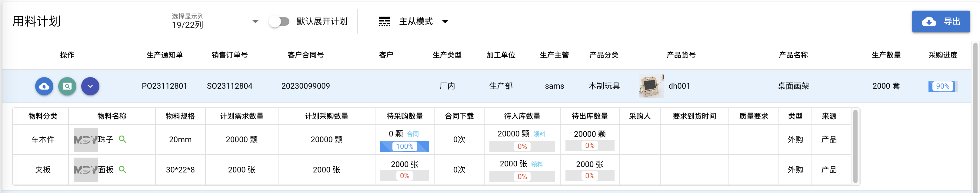Click the materials sub-table vertical scrollbar
This screenshot has width=980, height=193.
(x=855, y=146)
